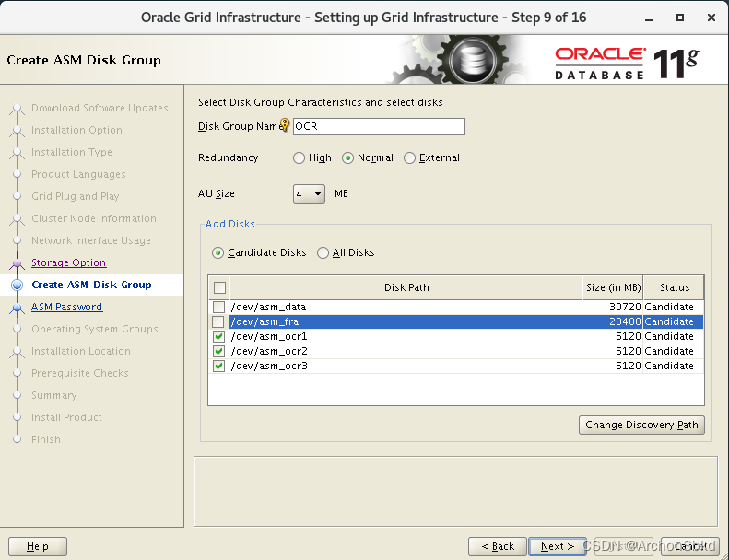
Task: Minimize the installer window
Action: [649, 18]
